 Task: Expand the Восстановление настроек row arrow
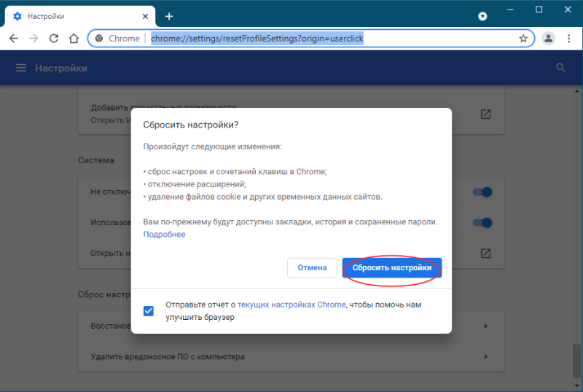coord(485,326)
